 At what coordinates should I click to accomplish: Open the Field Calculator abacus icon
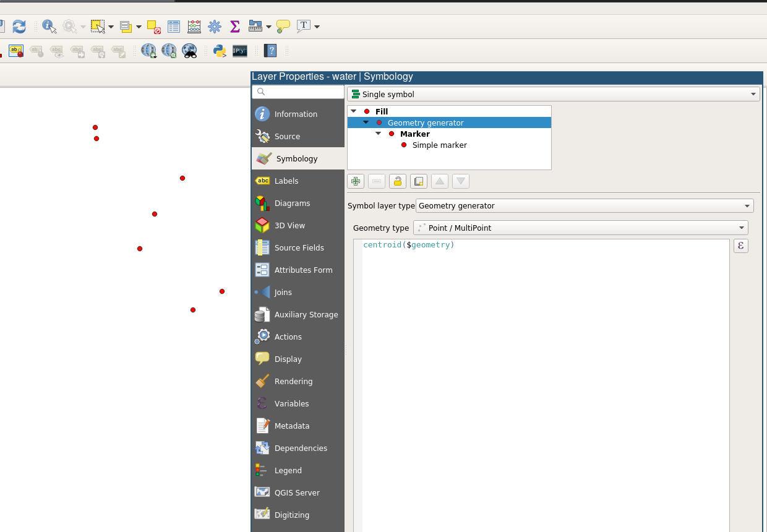point(194,27)
